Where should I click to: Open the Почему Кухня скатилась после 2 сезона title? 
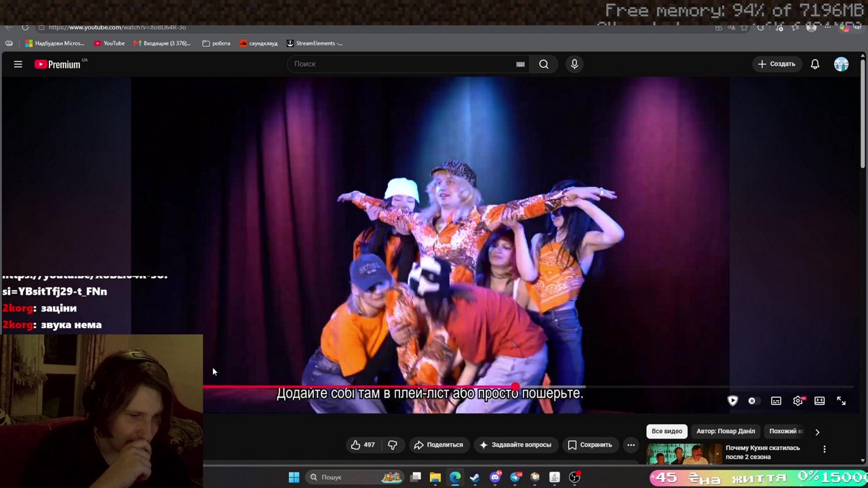point(763,452)
